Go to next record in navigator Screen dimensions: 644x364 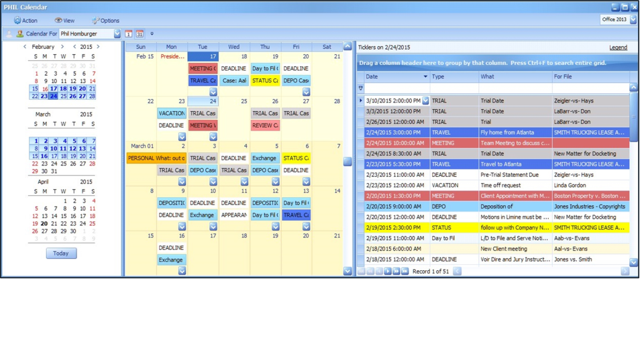pyautogui.click(x=387, y=271)
